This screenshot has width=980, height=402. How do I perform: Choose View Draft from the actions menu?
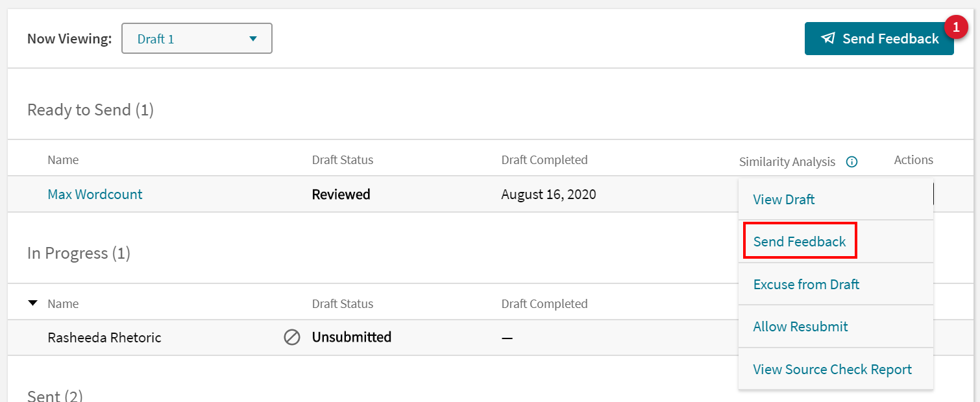(x=784, y=199)
